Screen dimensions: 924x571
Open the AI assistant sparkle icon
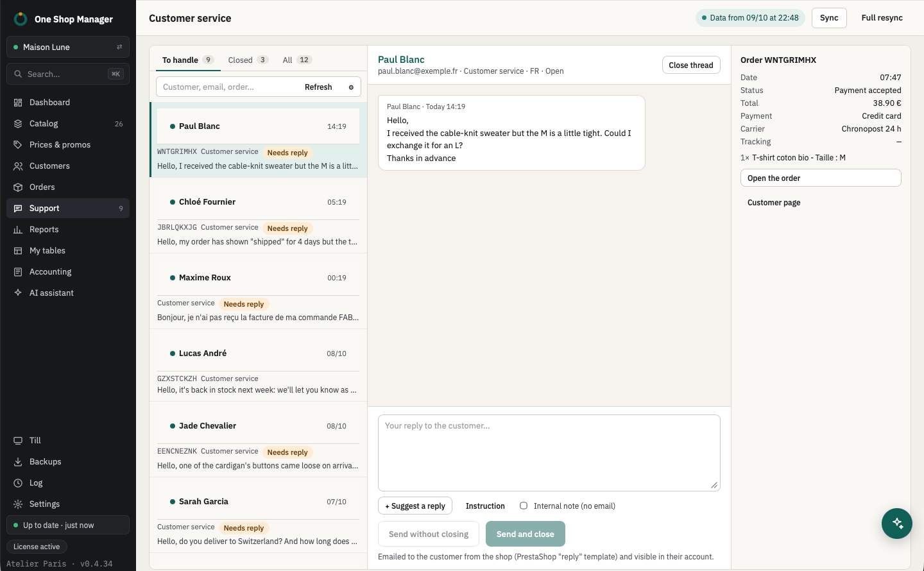18,293
